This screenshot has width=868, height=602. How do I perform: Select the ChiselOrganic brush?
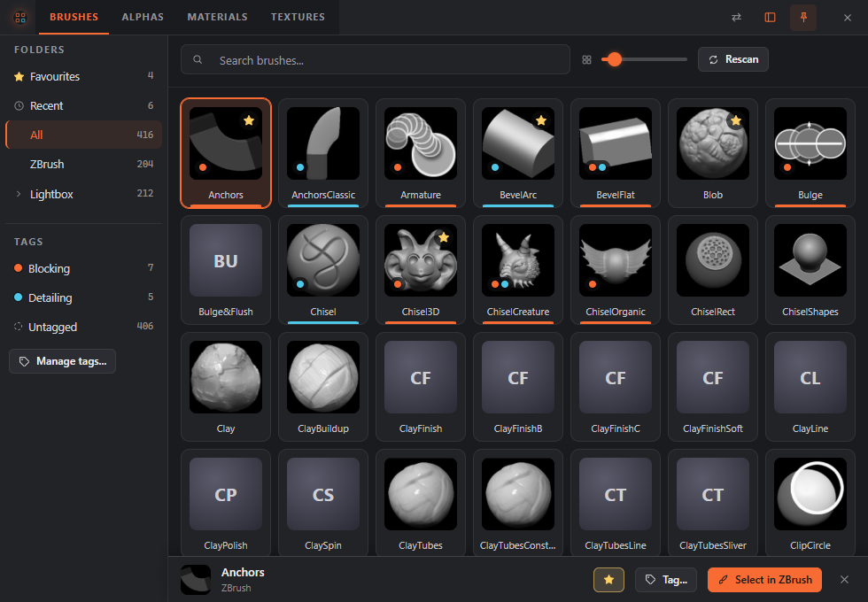coord(616,270)
